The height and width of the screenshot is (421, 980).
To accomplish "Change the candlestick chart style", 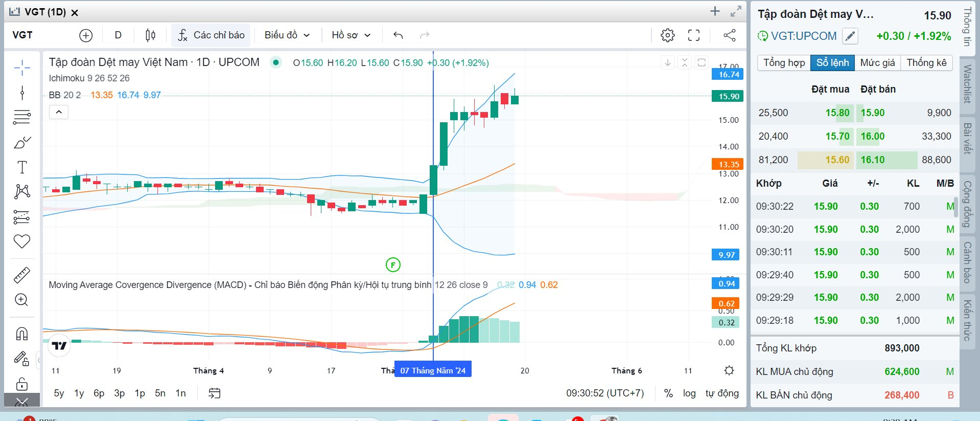I will pyautogui.click(x=150, y=35).
